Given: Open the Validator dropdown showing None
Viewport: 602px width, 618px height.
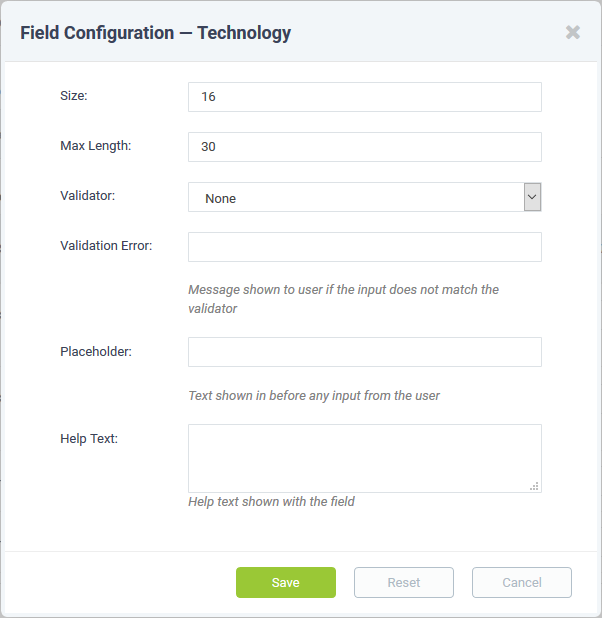Looking at the screenshot, I should [x=365, y=197].
